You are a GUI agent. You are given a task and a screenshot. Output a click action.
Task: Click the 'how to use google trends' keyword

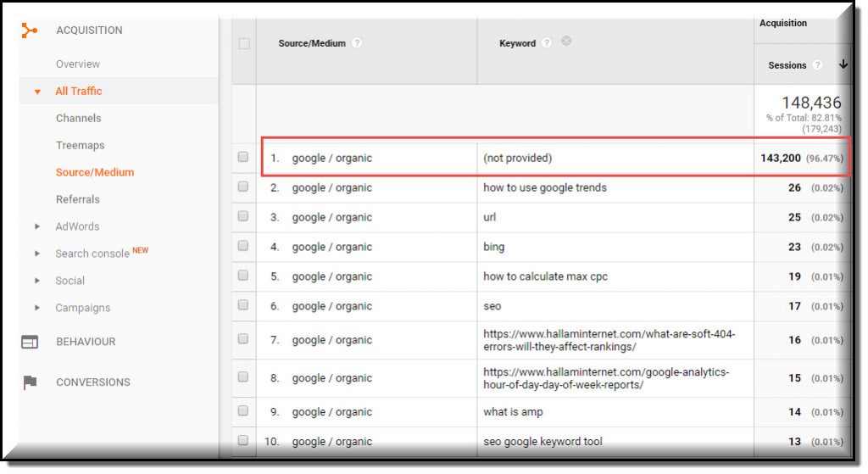pyautogui.click(x=545, y=187)
